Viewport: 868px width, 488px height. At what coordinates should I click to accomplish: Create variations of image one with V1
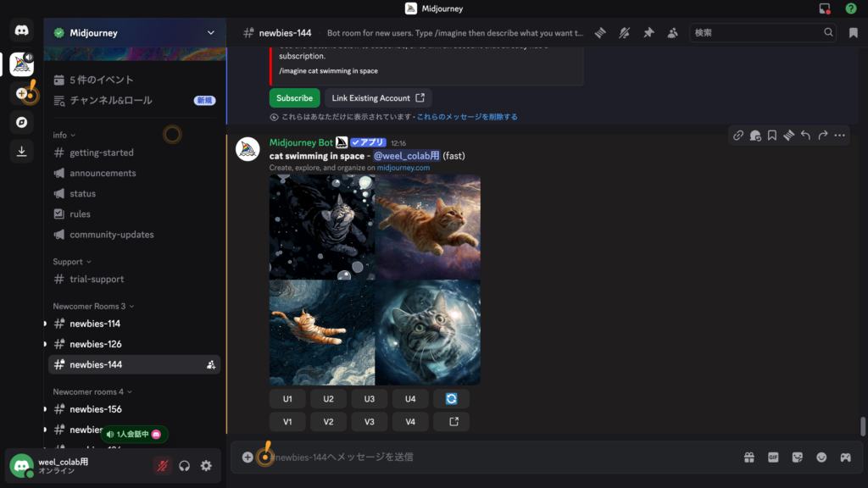287,422
